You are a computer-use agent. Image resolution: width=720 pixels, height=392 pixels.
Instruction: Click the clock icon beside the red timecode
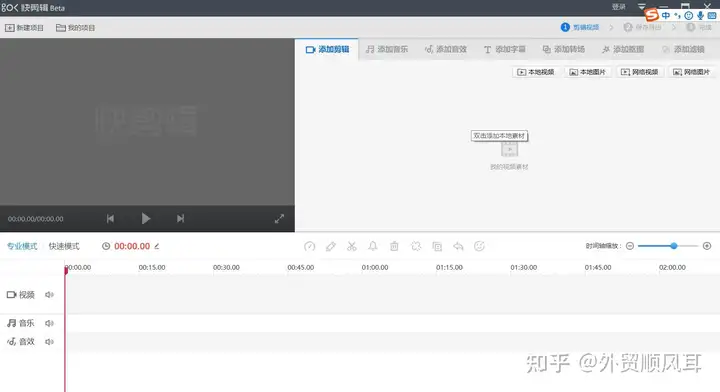tap(106, 246)
